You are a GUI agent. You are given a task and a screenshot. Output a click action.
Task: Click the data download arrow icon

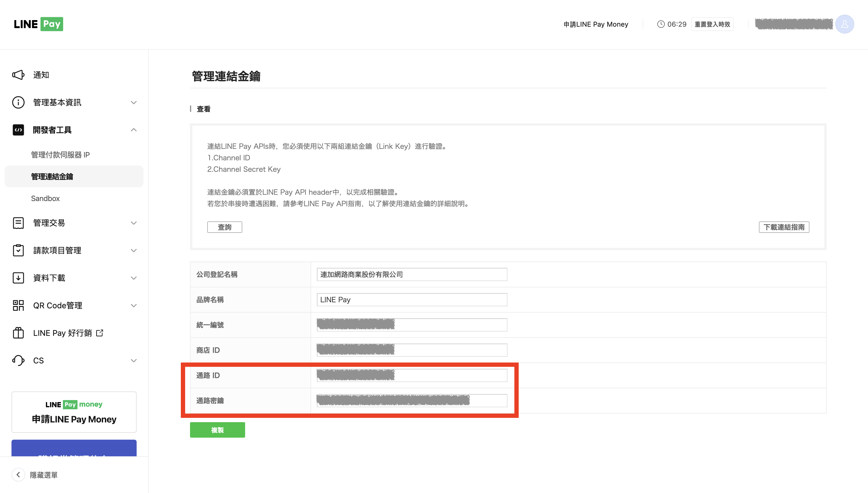click(18, 278)
